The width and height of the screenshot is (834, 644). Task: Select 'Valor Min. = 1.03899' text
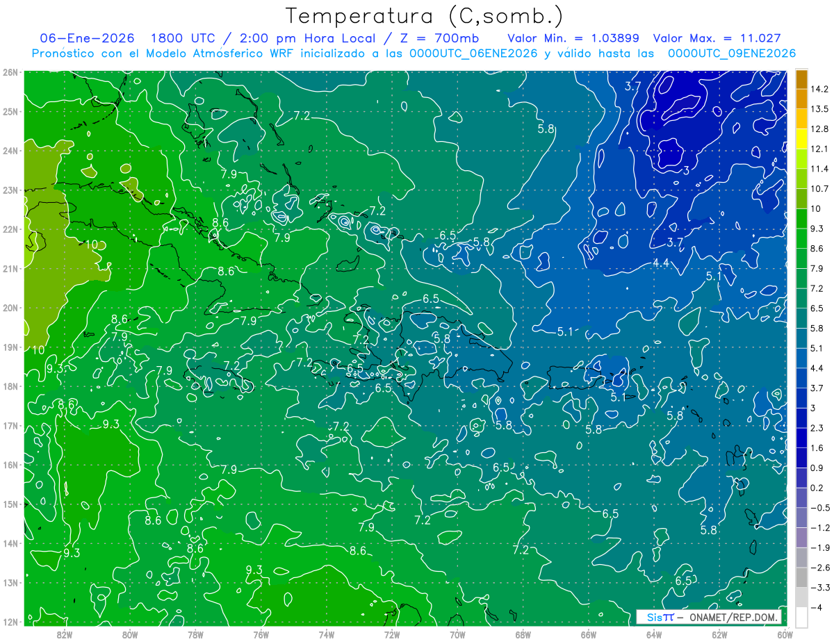573,38
